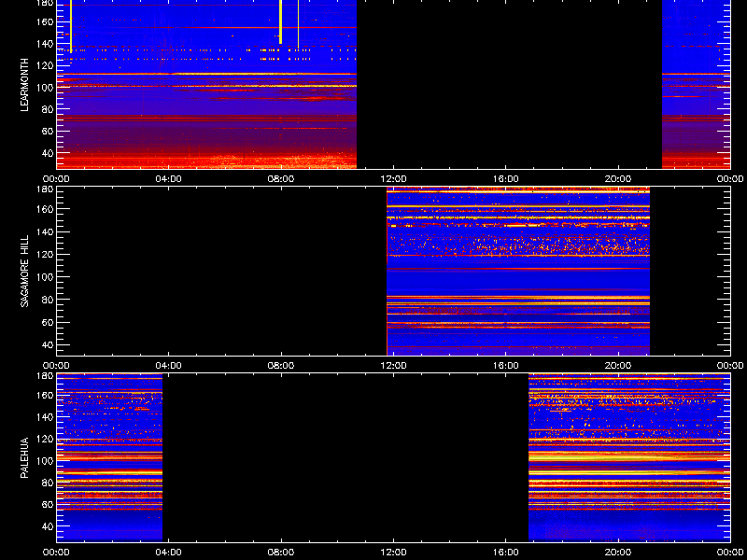Pick the 12:00 tick under the Sagamore Hill panel
This screenshot has height=560, width=747.
[x=393, y=366]
